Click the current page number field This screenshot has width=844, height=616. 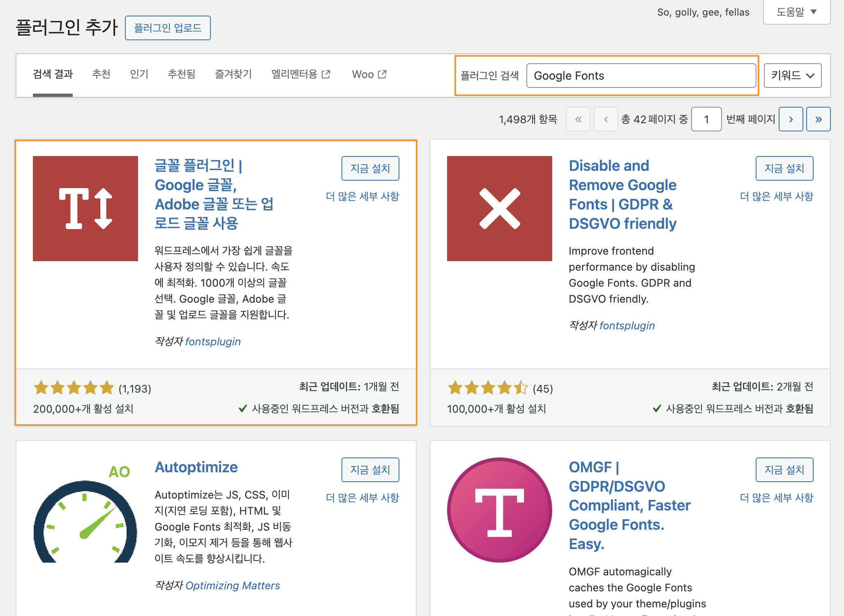[706, 119]
